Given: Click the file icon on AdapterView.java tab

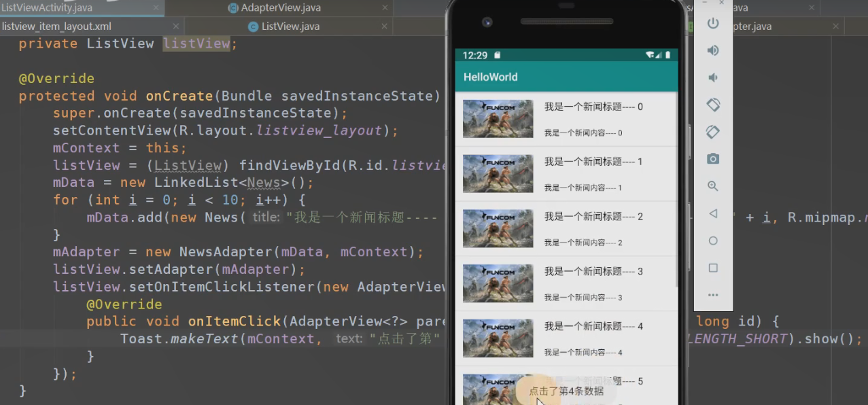Looking at the screenshot, I should [x=233, y=8].
